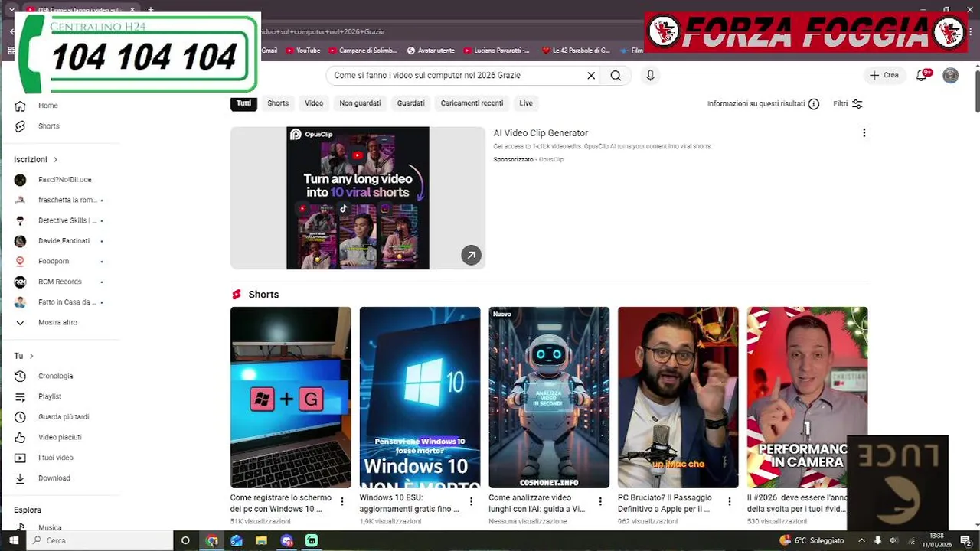The width and height of the screenshot is (980, 551).
Task: Open options for PC Bruciato short
Action: pos(730,502)
